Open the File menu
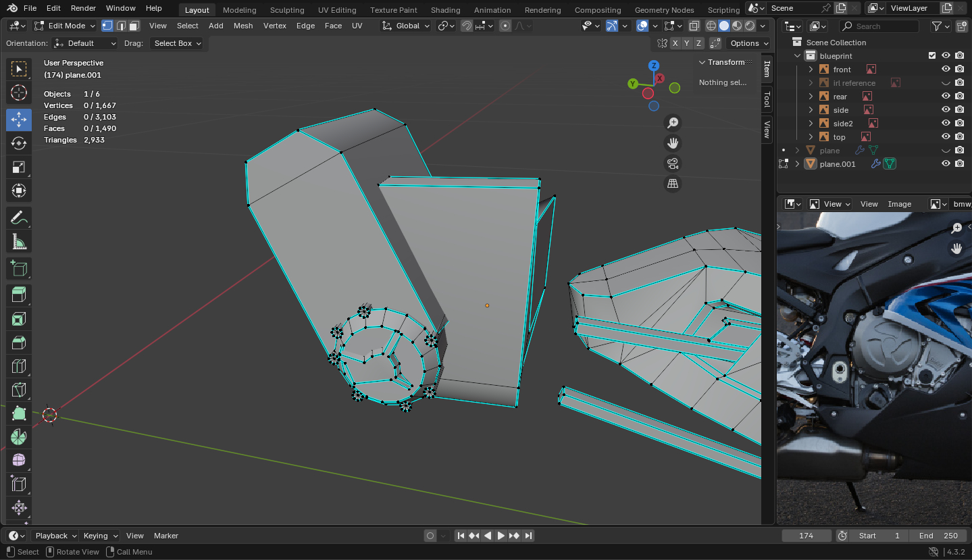 30,8
